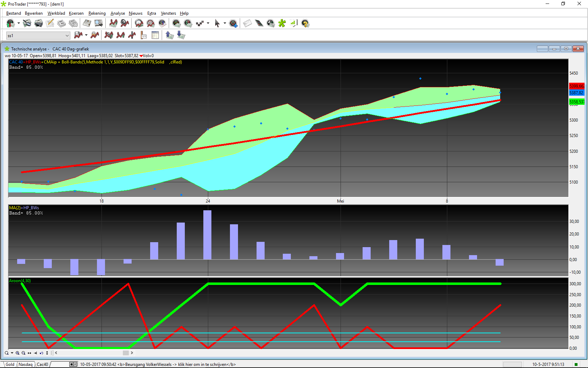Open the chart with green arrow icon

tap(113, 23)
